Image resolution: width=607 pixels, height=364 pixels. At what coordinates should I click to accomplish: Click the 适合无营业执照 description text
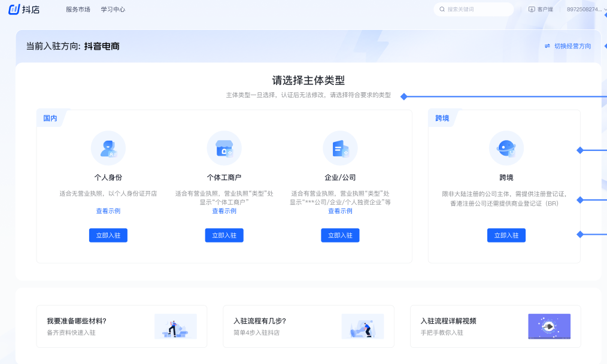click(x=108, y=193)
